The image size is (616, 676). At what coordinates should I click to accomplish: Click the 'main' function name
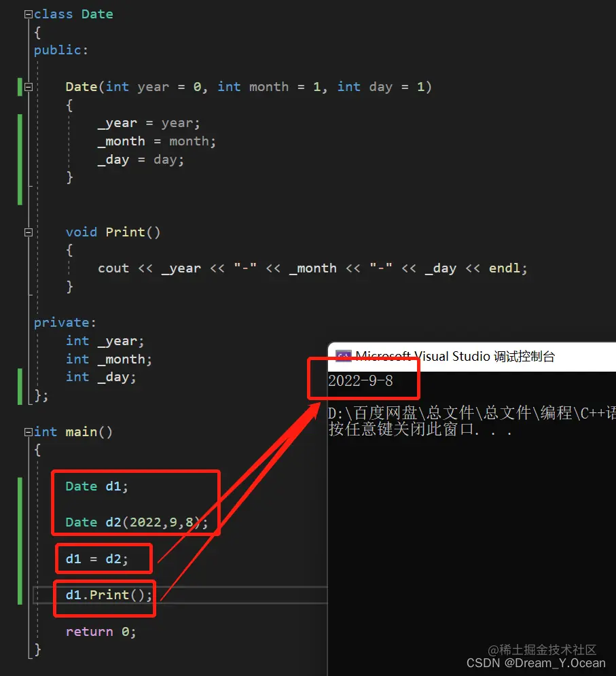(x=81, y=432)
